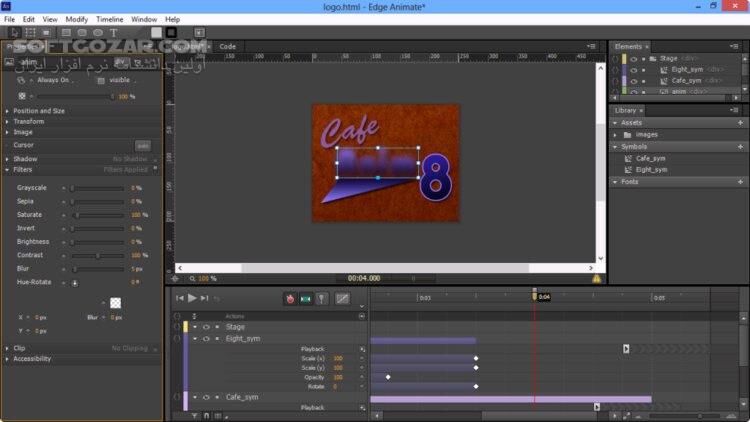The image size is (750, 422).
Task: Select the Clipping tool in toolbar
Action: click(46, 33)
